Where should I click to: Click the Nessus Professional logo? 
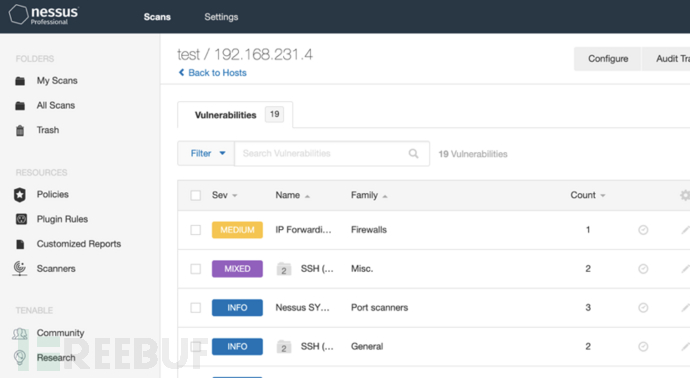(44, 15)
